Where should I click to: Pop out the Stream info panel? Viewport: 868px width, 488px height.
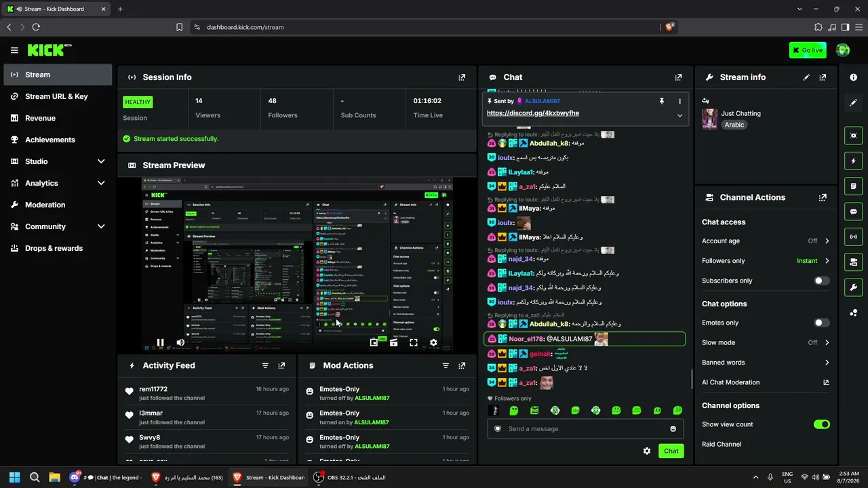click(x=823, y=77)
